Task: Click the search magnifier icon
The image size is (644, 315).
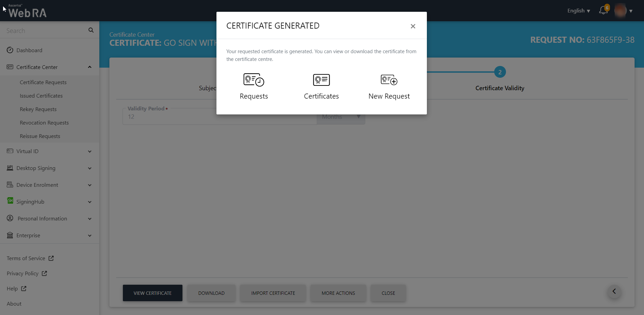Action: point(91,30)
